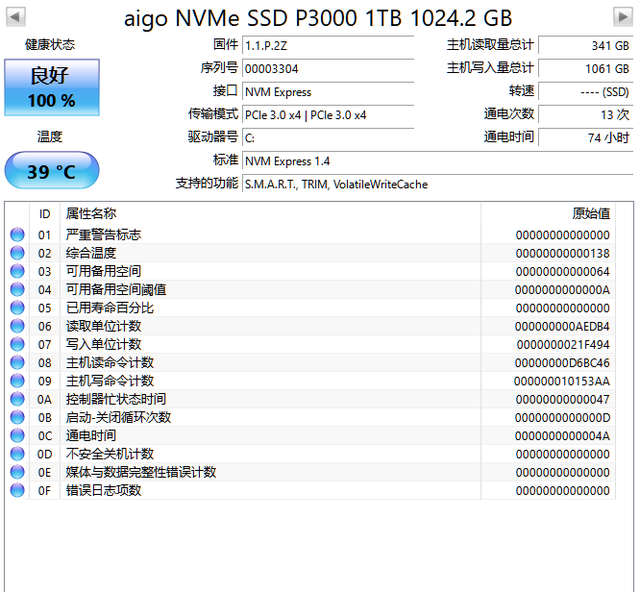Click the 39 °C temperature button
The width and height of the screenshot is (640, 592).
tap(51, 171)
